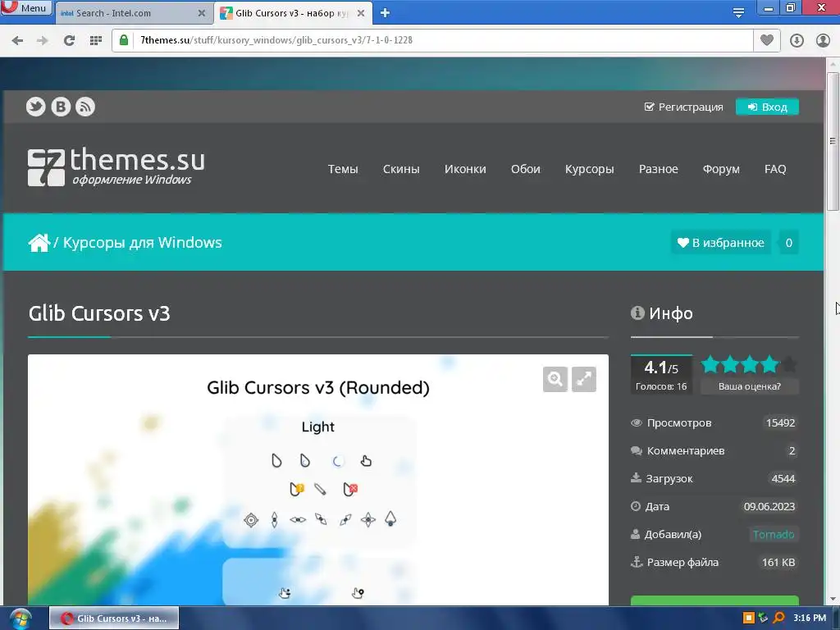Click the 3:16 PM system clock
This screenshot has height=630, width=840.
810,619
